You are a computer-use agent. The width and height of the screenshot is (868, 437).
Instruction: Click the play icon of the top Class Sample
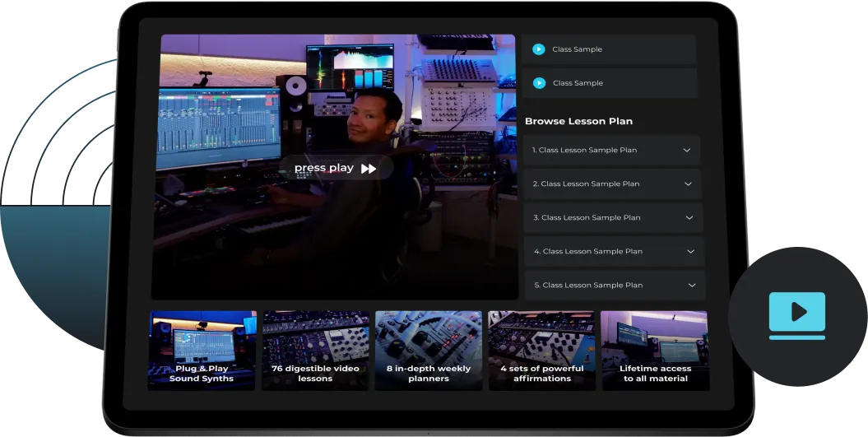click(538, 49)
